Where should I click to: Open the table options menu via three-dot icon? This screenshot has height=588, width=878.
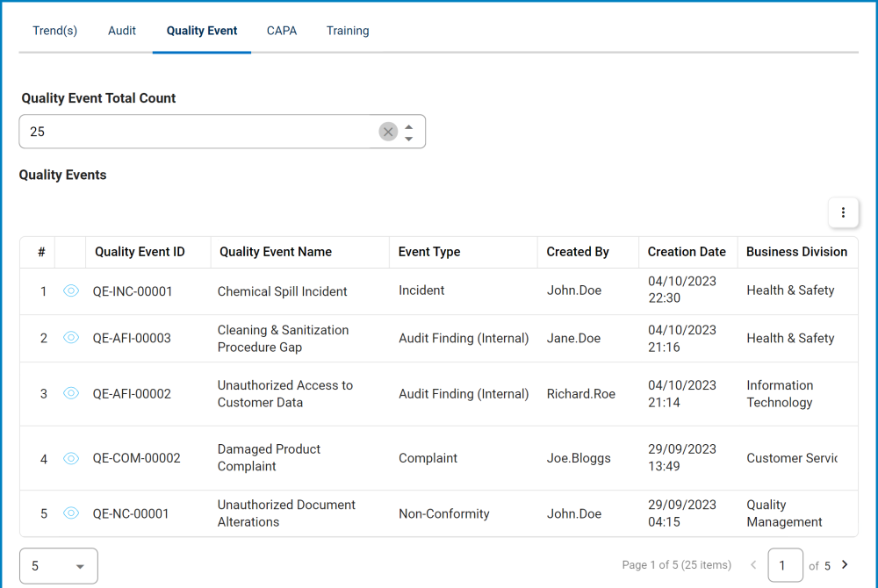[x=843, y=212]
